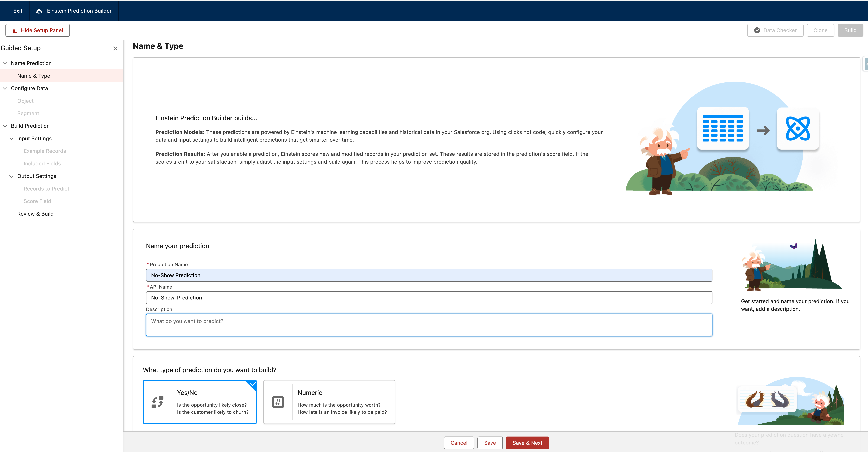Click the Data Checker check icon
This screenshot has height=452, width=868.
[x=757, y=30]
